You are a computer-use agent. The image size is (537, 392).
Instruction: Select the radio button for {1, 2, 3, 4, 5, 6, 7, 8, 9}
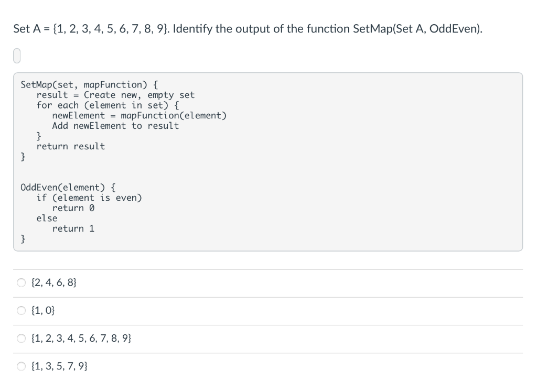click(x=21, y=338)
